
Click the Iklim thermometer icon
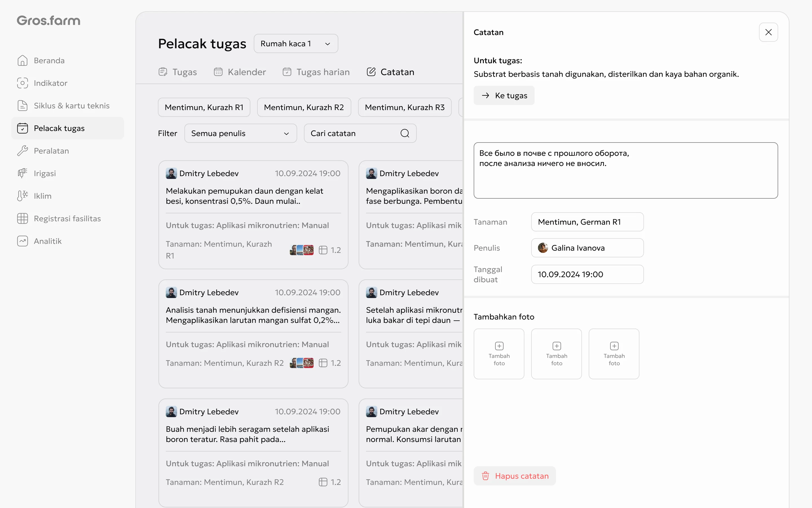pos(23,196)
